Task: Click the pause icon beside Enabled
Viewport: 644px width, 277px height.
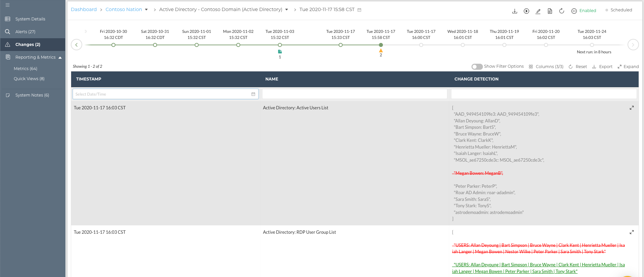Action: 574,11
